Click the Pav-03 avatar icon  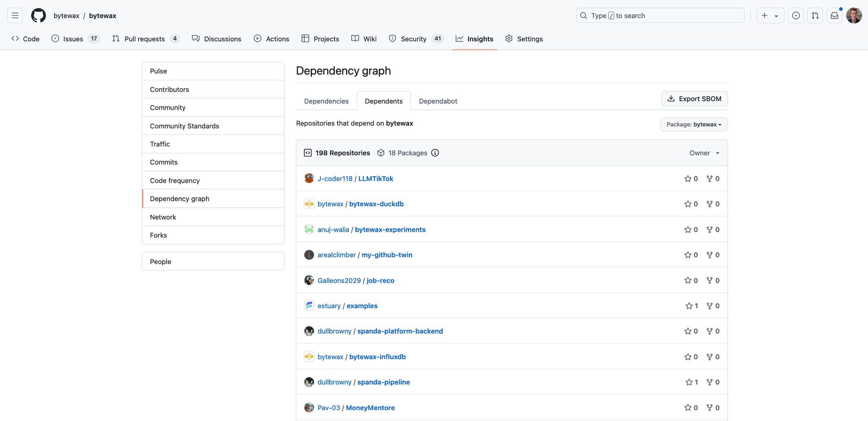pos(309,407)
